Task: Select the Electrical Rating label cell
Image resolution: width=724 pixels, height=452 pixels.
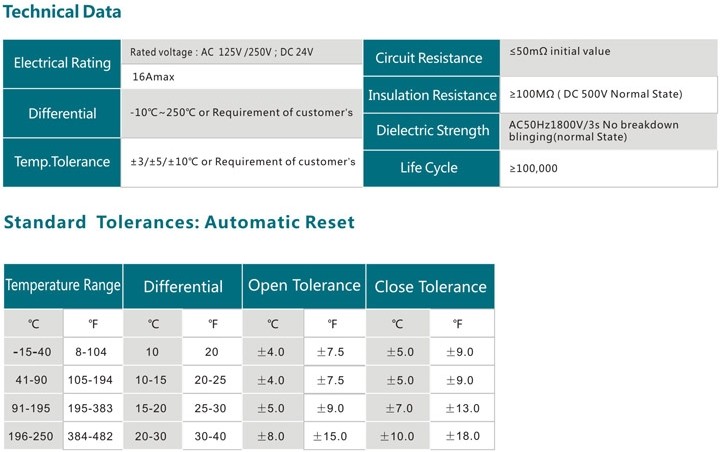Action: tap(62, 63)
